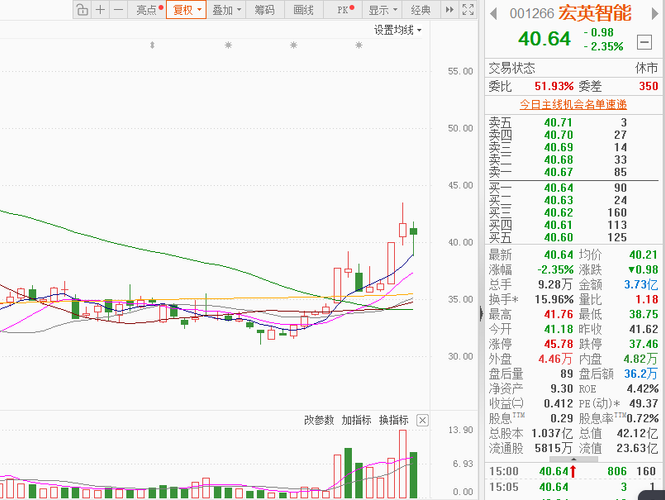
Task: Click the 涨停 price 45.78
Action: point(558,344)
